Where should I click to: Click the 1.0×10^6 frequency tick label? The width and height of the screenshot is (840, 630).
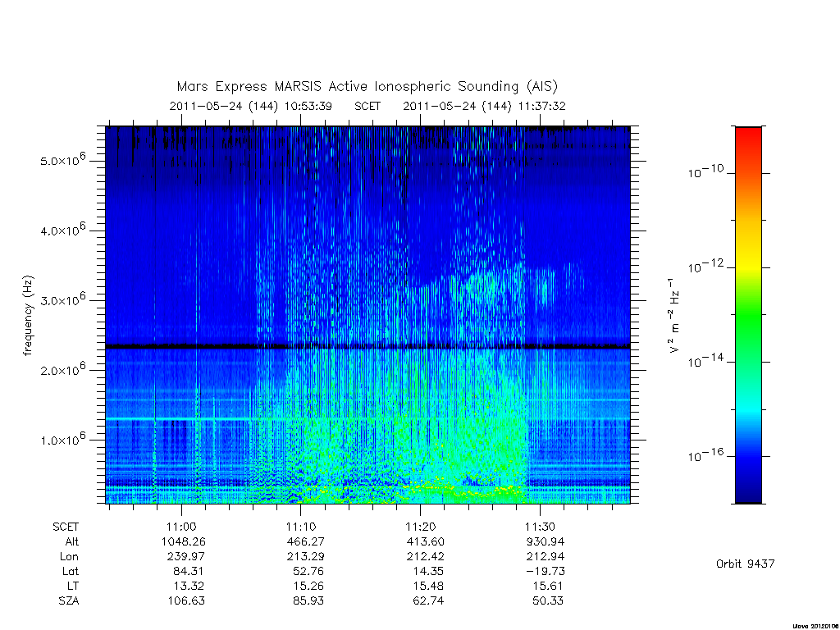62,439
